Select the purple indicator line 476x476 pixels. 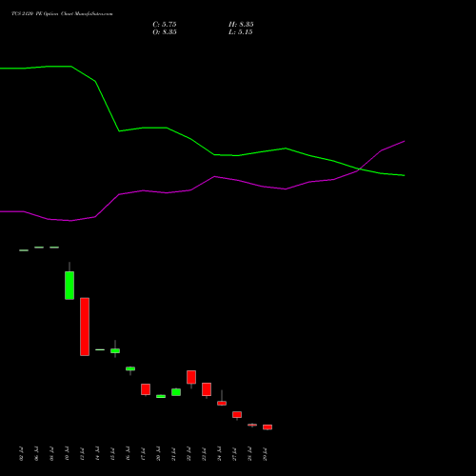point(214,177)
